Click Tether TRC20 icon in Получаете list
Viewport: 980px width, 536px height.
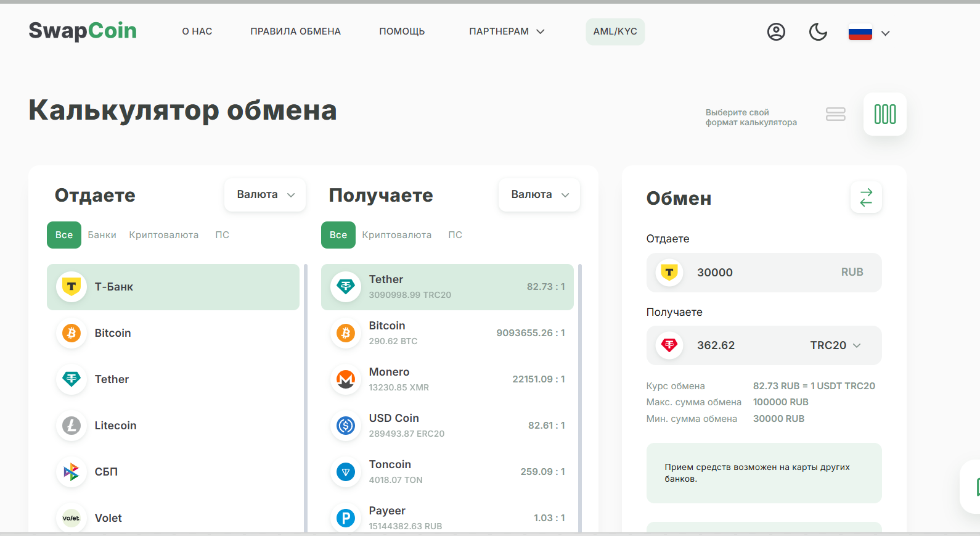click(346, 287)
